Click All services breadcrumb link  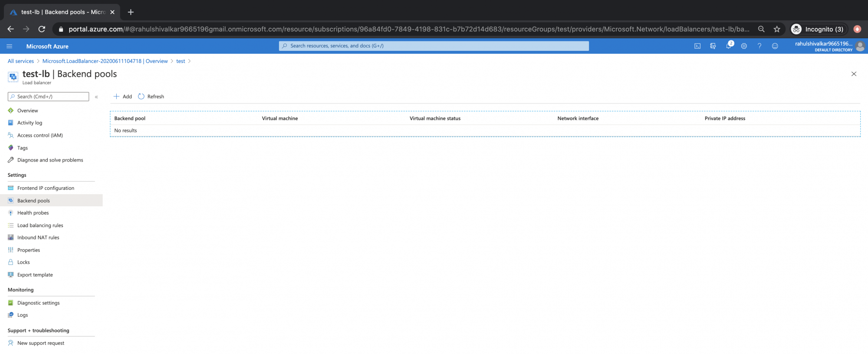[21, 61]
